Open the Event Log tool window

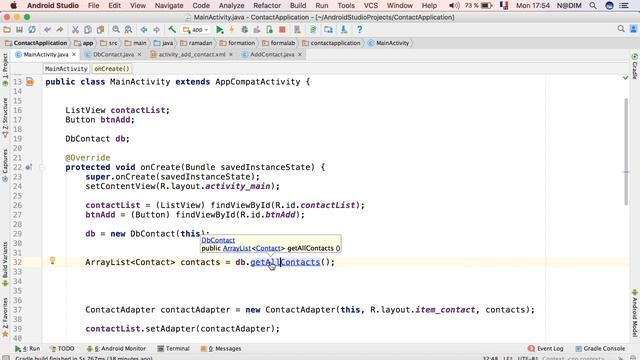point(545,349)
